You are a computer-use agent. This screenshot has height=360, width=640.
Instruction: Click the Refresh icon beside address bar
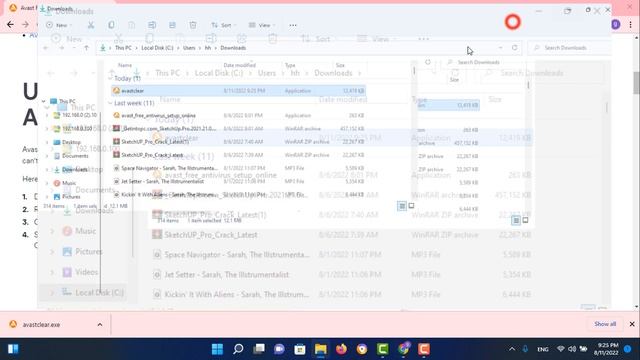click(x=515, y=48)
